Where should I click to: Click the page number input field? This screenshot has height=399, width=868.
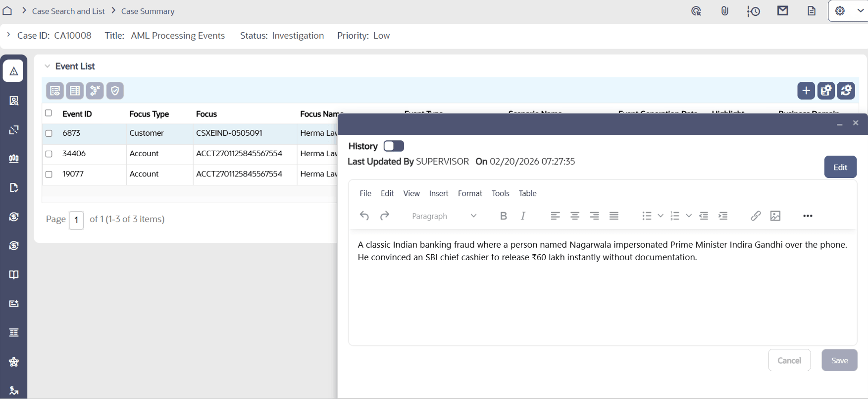coord(76,220)
